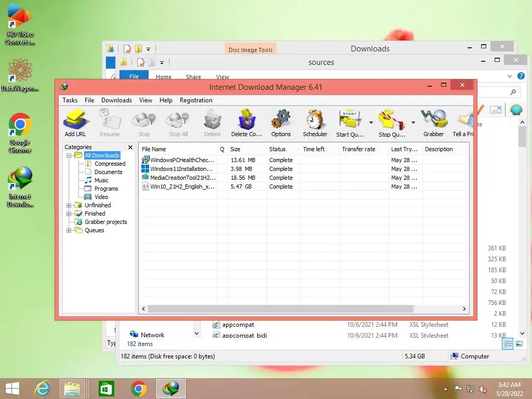This screenshot has width=532, height=399.
Task: Sort by Time left column header
Action: [x=320, y=149]
